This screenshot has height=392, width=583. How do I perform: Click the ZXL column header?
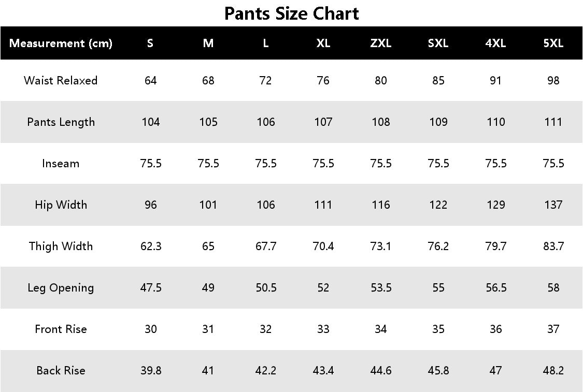click(x=381, y=43)
